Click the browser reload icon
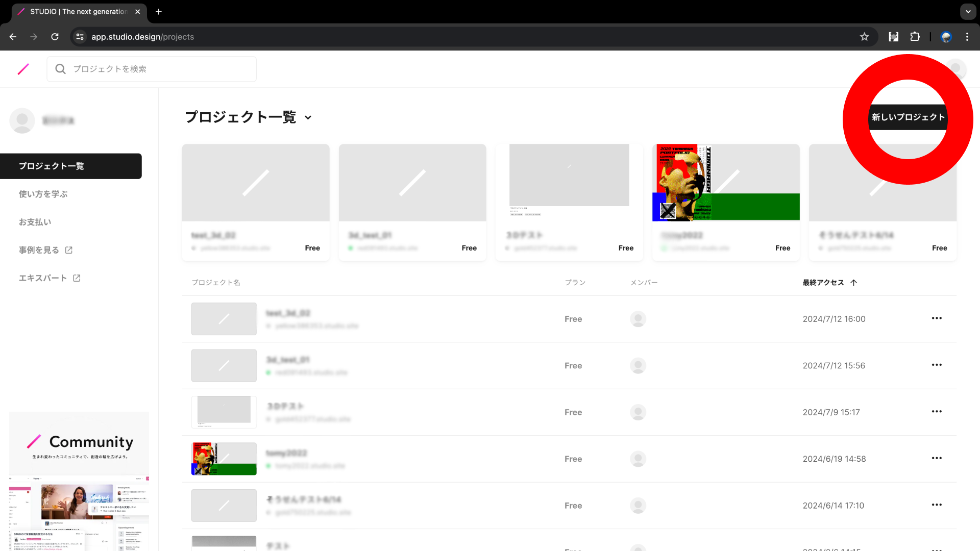Image resolution: width=980 pixels, height=551 pixels. pyautogui.click(x=55, y=37)
